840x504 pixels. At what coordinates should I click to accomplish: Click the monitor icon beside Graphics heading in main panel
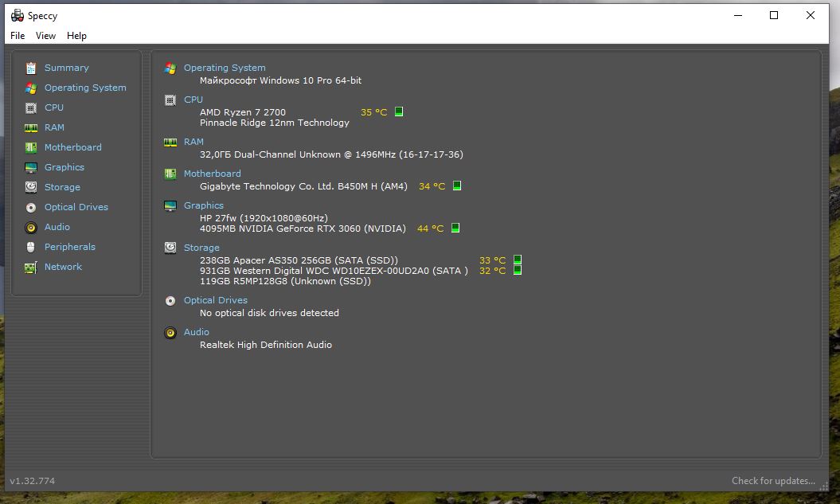170,206
